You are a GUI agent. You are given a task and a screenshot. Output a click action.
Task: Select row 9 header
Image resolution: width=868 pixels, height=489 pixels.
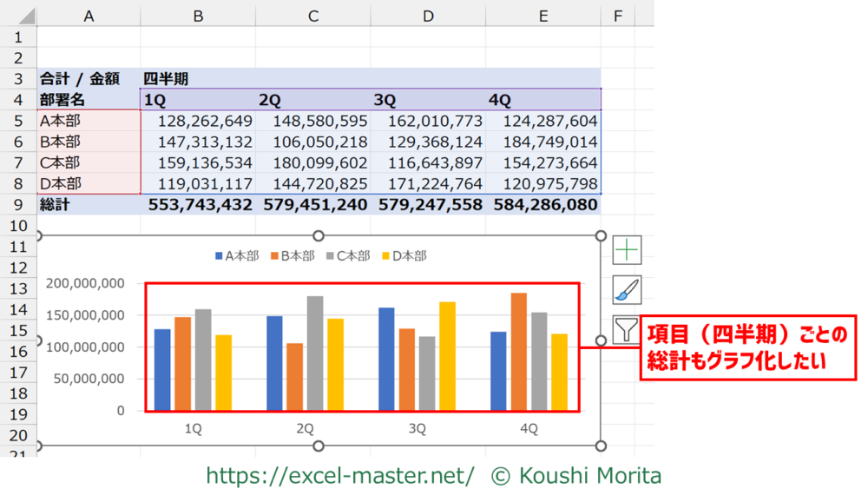(18, 205)
